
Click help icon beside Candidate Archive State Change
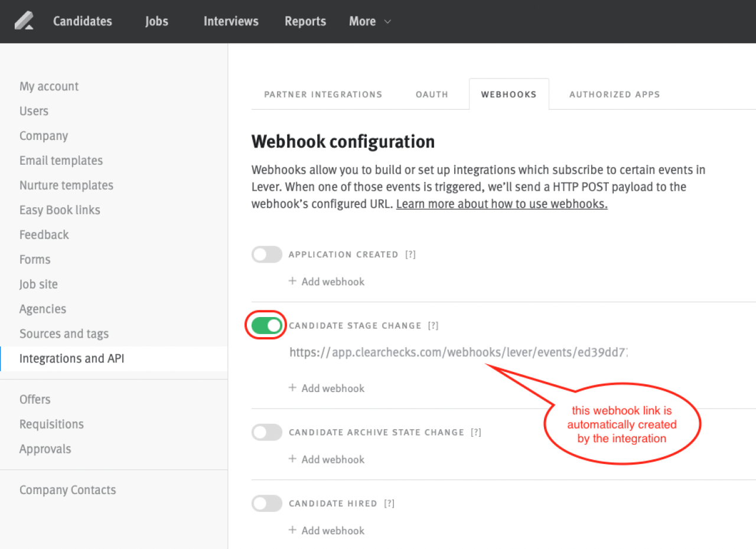pos(476,433)
